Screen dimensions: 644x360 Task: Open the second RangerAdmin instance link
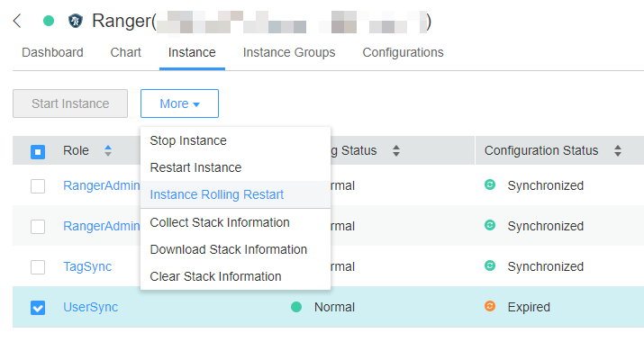pos(102,226)
